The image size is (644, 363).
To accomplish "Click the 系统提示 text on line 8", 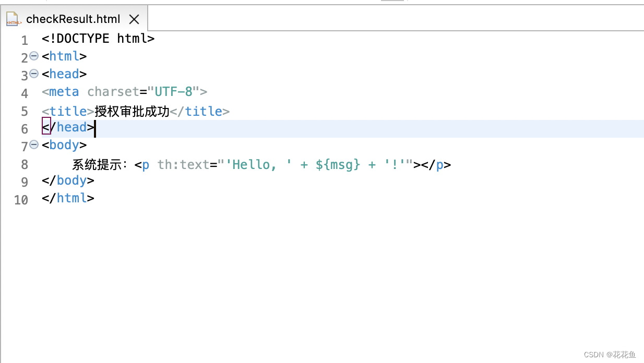I will click(x=99, y=165).
